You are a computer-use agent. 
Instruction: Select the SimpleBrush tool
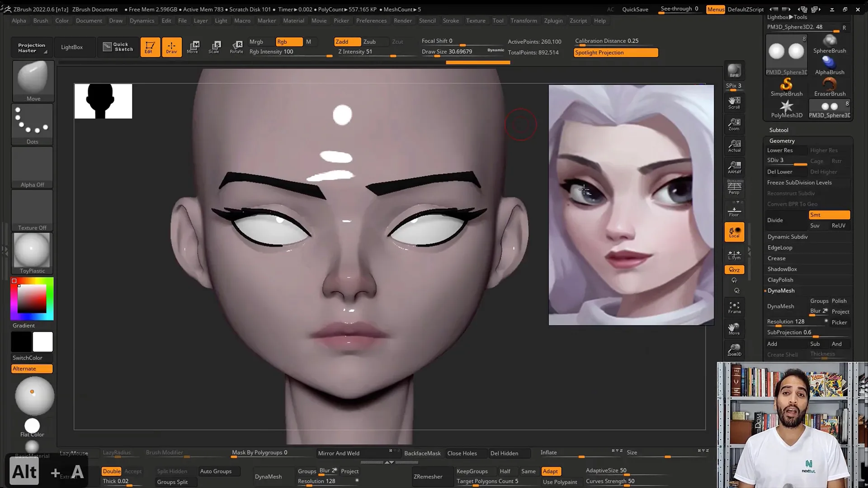click(787, 88)
